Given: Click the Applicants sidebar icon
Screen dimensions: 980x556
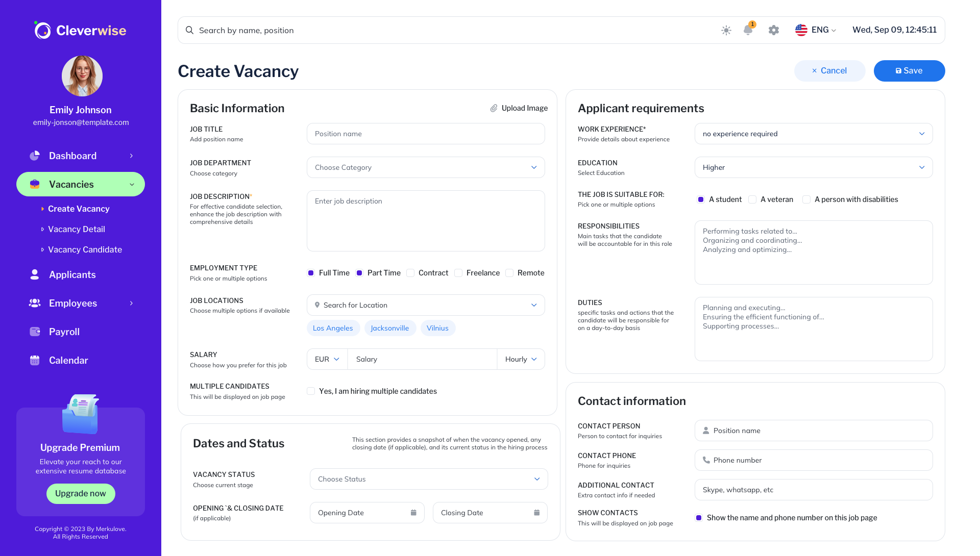Looking at the screenshot, I should (x=34, y=274).
